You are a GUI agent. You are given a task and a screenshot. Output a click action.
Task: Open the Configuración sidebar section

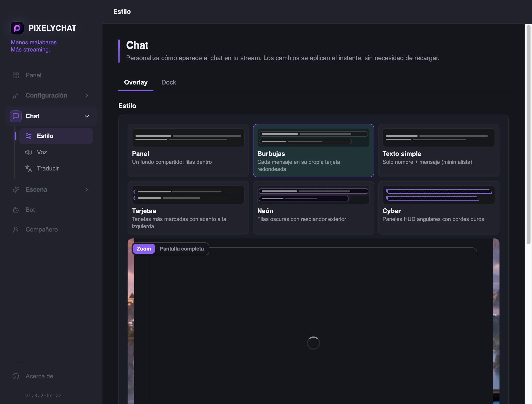click(51, 96)
